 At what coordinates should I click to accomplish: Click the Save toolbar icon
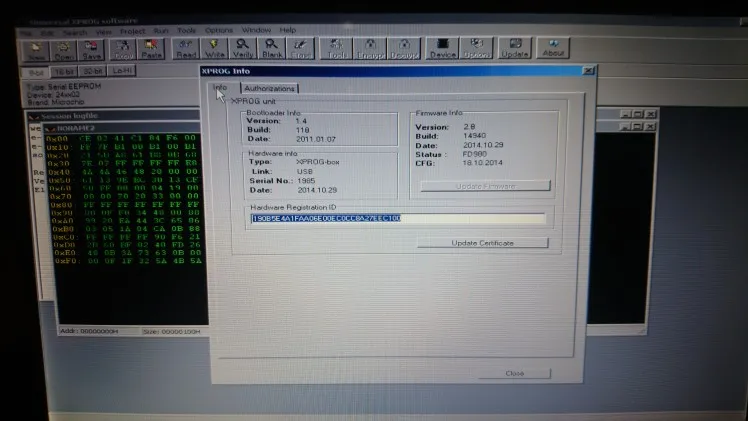[91, 50]
